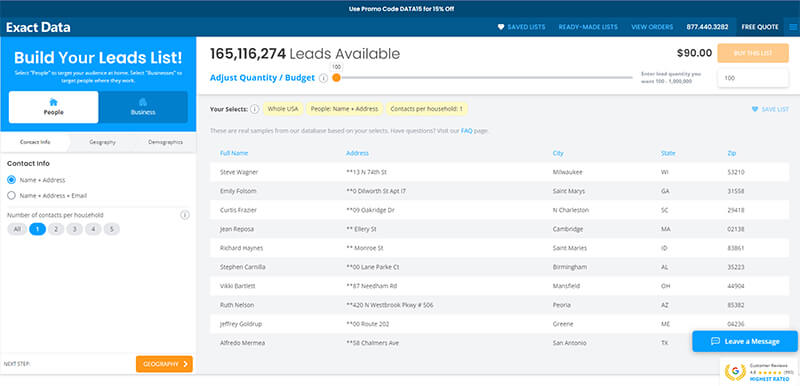Click the chat icon in Leave a Message
800x386 pixels.
(x=715, y=341)
